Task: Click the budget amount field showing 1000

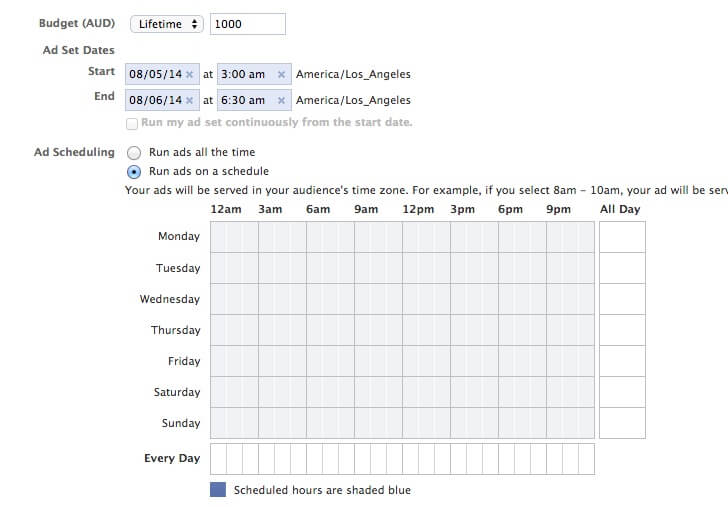Action: (x=246, y=24)
